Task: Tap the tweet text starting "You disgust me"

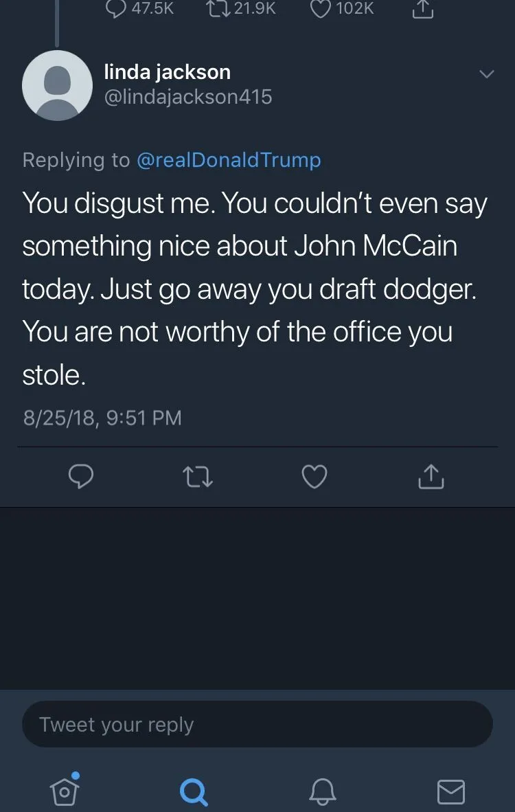Action: click(x=254, y=289)
